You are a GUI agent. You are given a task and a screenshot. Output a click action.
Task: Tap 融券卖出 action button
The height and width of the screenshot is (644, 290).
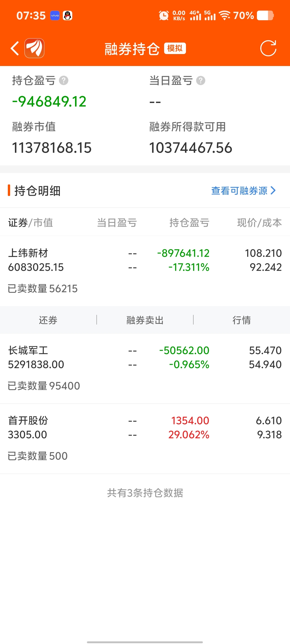click(145, 320)
